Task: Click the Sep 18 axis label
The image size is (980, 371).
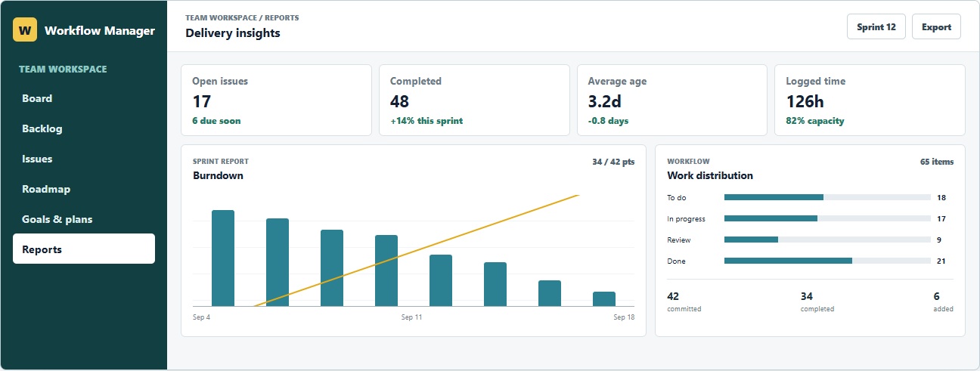Action: [624, 317]
